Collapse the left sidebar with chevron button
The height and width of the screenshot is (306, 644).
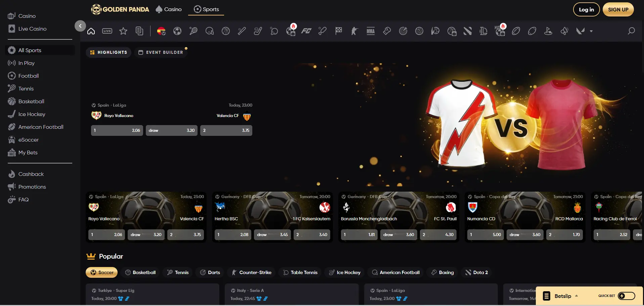click(80, 26)
